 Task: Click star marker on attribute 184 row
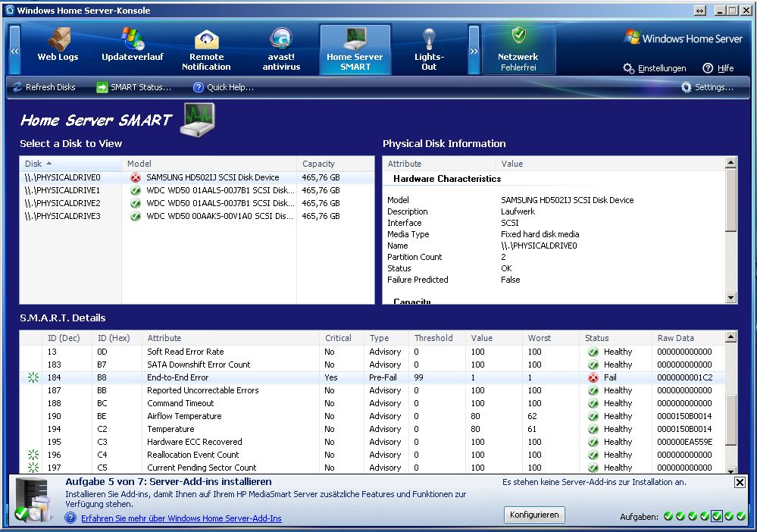pos(33,377)
